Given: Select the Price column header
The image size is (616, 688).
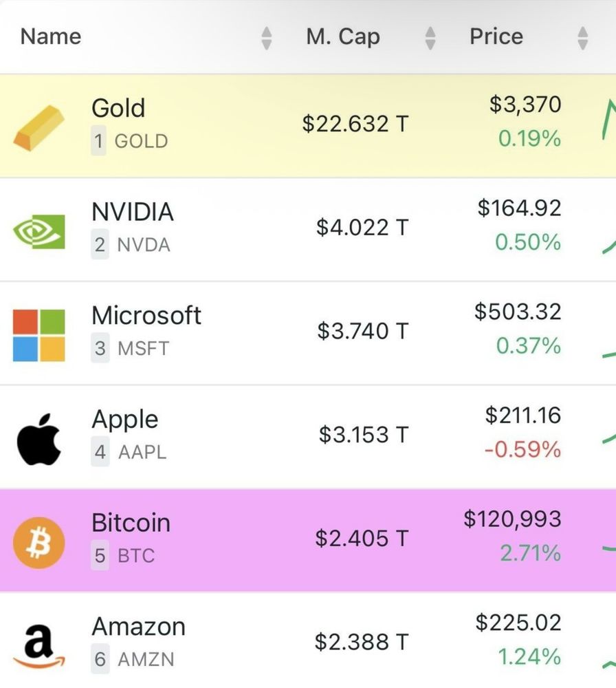Looking at the screenshot, I should pyautogui.click(x=496, y=36).
